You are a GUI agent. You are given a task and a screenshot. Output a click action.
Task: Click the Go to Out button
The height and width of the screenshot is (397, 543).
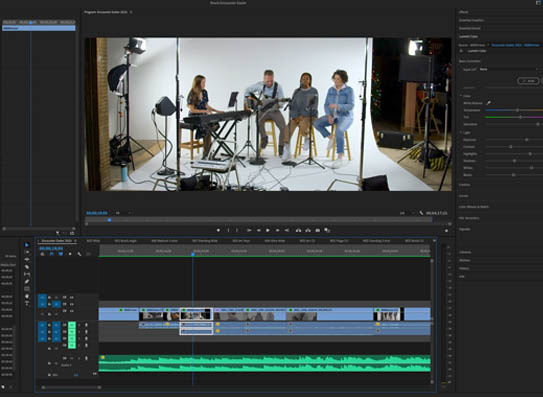287,230
